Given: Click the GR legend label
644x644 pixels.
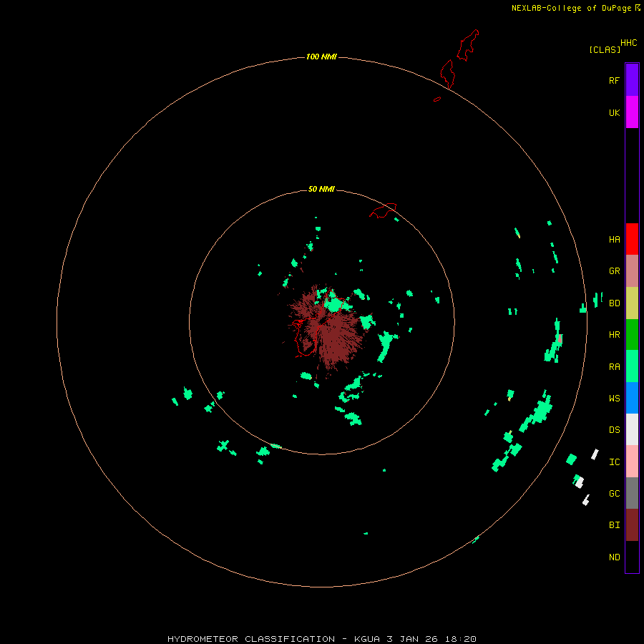Looking at the screenshot, I should [x=614, y=271].
